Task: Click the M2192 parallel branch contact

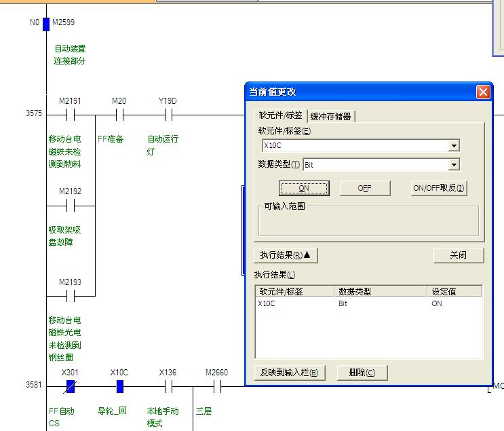Action: click(x=70, y=205)
